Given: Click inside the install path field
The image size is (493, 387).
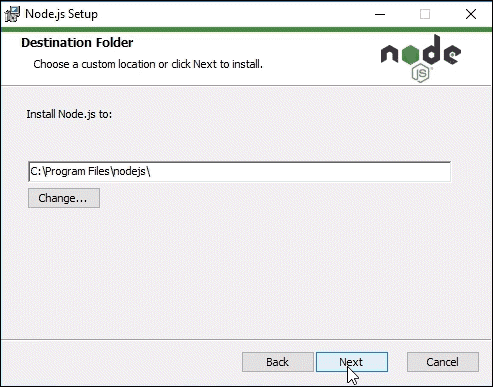Looking at the screenshot, I should tap(239, 172).
